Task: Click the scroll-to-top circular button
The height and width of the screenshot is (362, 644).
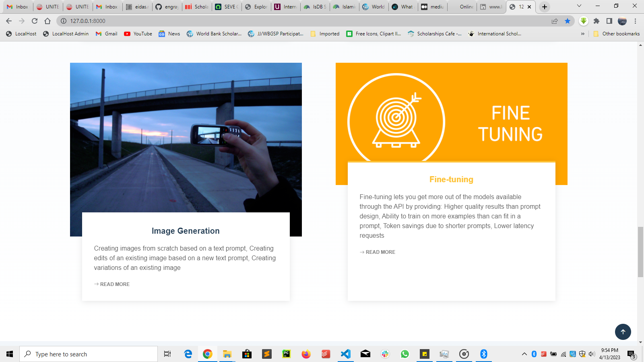Action: tap(623, 332)
